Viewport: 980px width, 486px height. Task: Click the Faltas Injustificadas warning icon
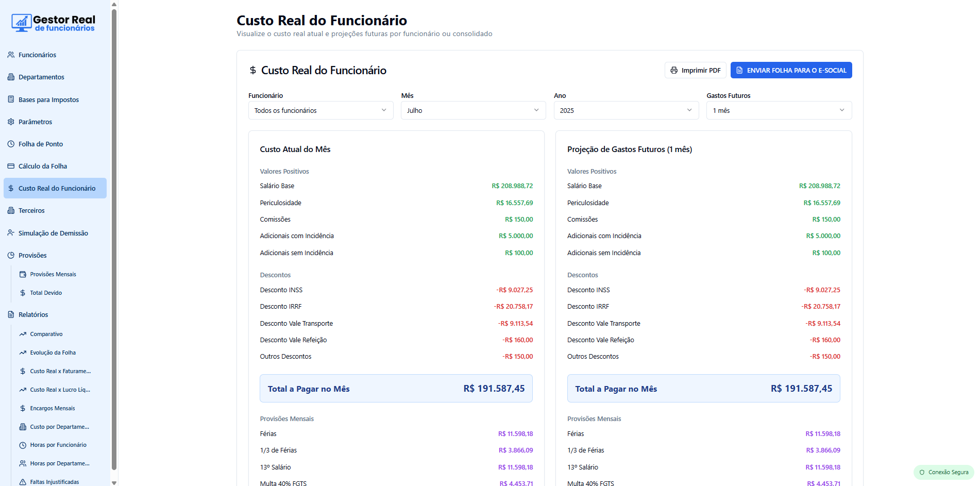[x=23, y=482]
